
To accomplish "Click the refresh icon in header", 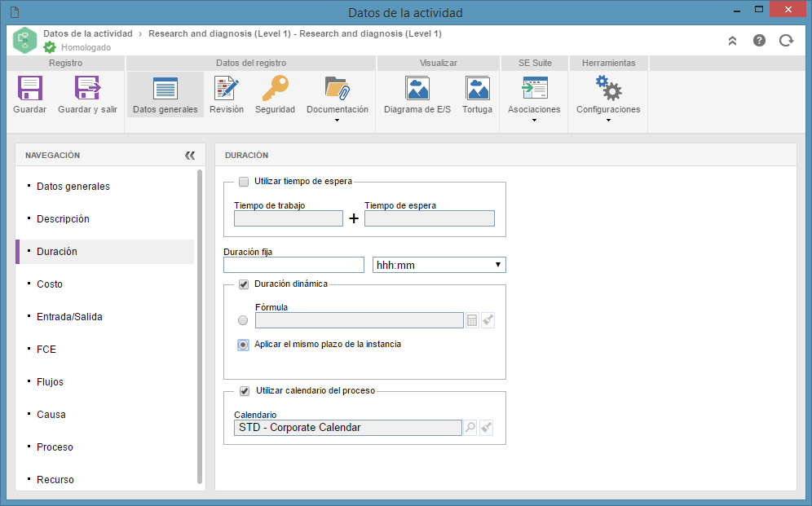I will click(787, 41).
